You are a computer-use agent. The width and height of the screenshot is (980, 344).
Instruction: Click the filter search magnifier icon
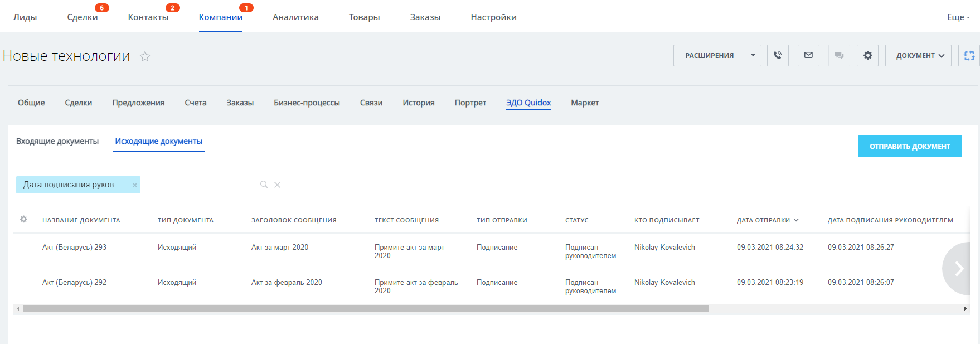coord(264,185)
